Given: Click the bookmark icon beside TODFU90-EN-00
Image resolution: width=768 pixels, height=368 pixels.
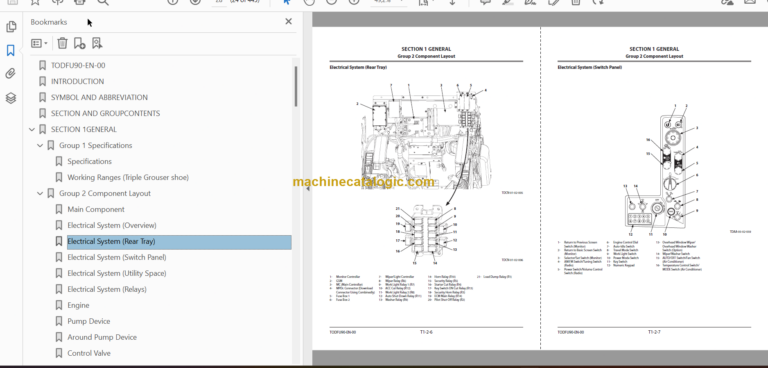Looking at the screenshot, I should point(42,65).
